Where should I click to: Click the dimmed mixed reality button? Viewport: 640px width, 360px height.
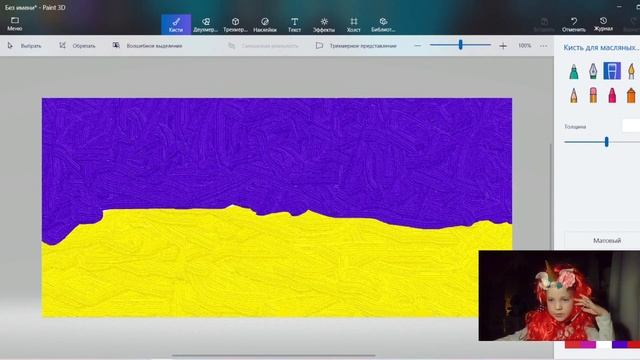point(263,46)
